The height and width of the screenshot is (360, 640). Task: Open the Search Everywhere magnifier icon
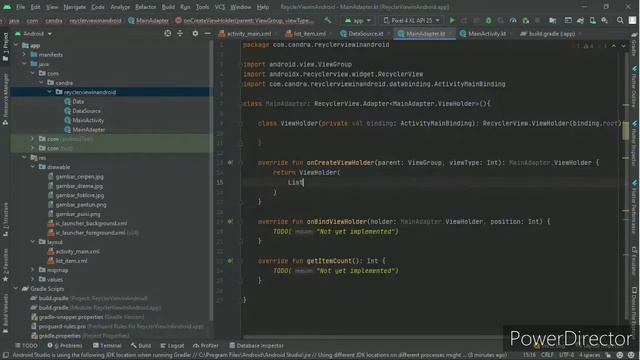[620, 20]
